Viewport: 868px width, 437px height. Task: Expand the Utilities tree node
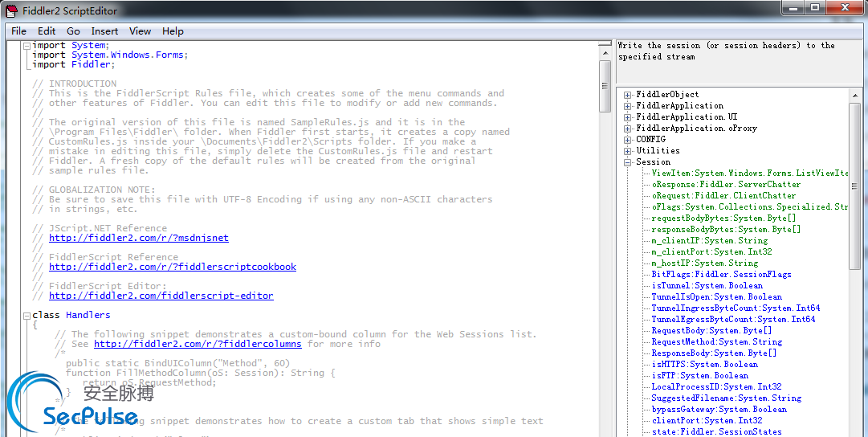tap(627, 151)
